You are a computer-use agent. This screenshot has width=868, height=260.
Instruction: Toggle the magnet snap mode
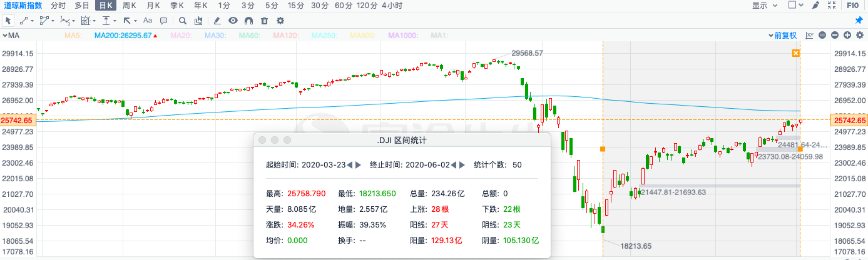tap(248, 21)
